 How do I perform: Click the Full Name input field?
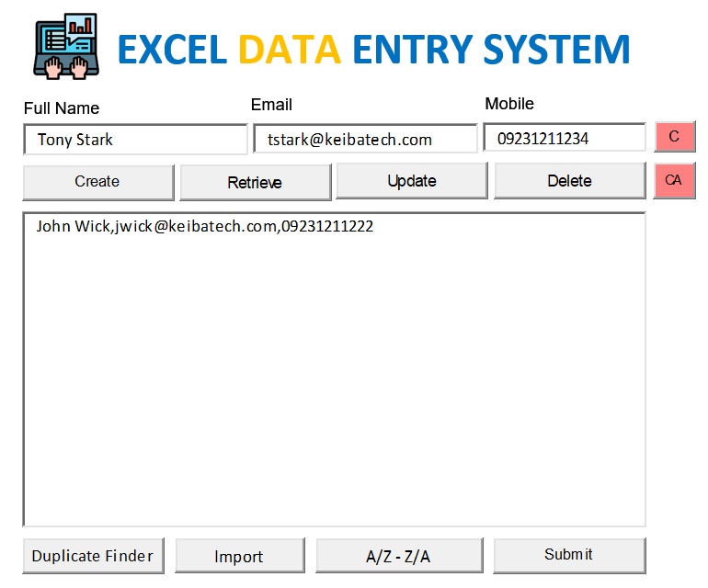[135, 140]
